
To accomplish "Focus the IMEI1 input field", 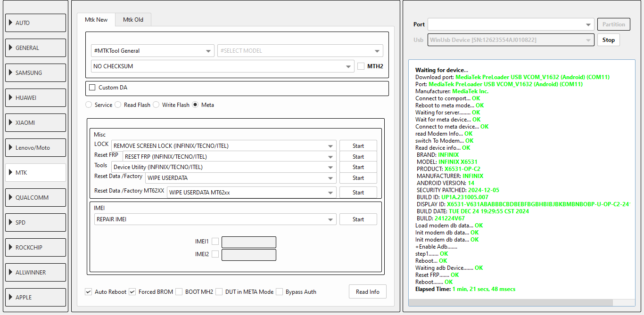I will click(x=249, y=242).
